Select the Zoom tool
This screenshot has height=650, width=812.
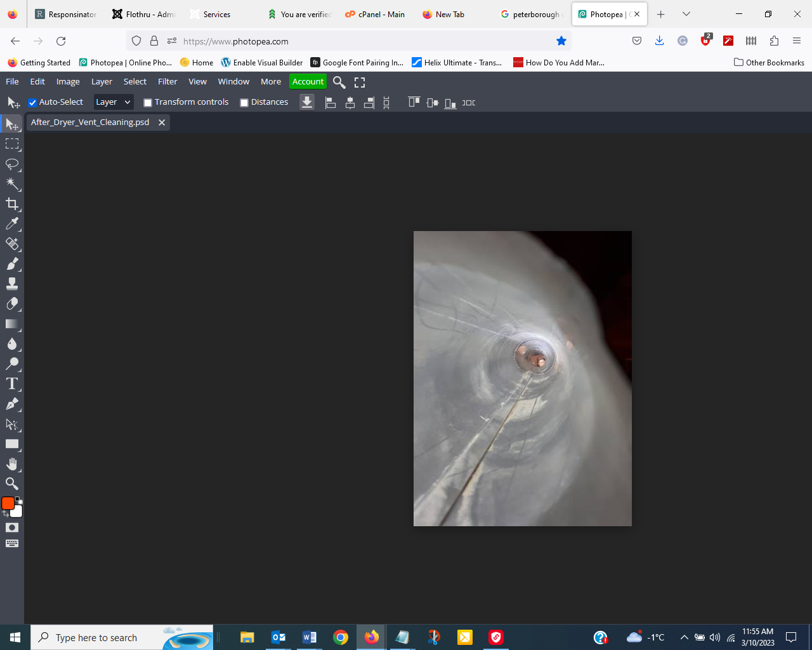pyautogui.click(x=12, y=484)
